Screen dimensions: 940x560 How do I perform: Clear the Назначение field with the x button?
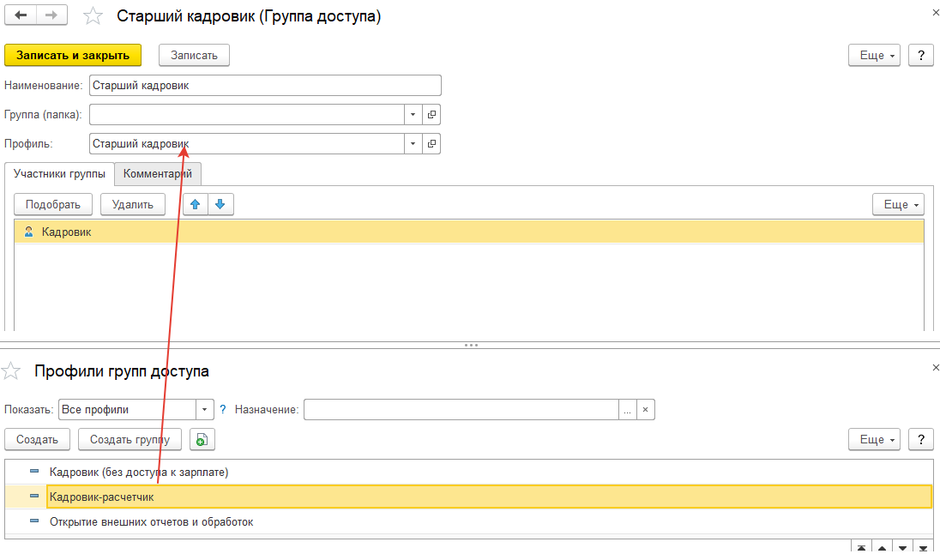[x=646, y=410]
